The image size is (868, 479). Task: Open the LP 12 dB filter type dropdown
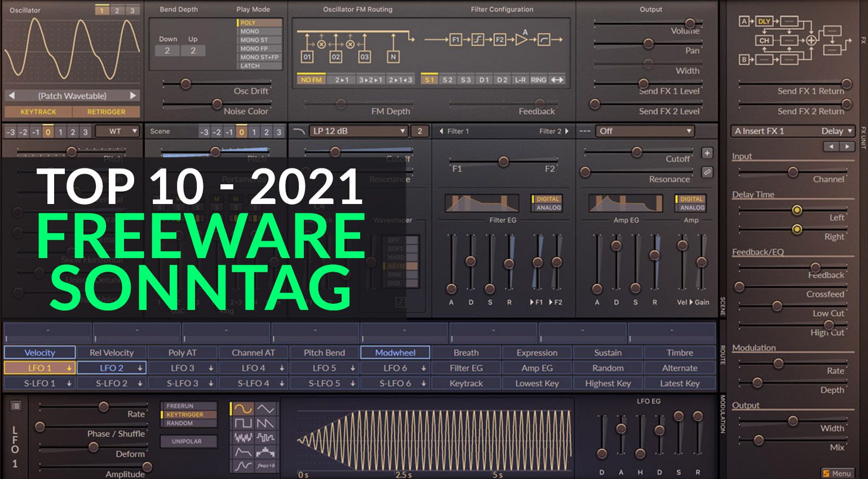358,131
